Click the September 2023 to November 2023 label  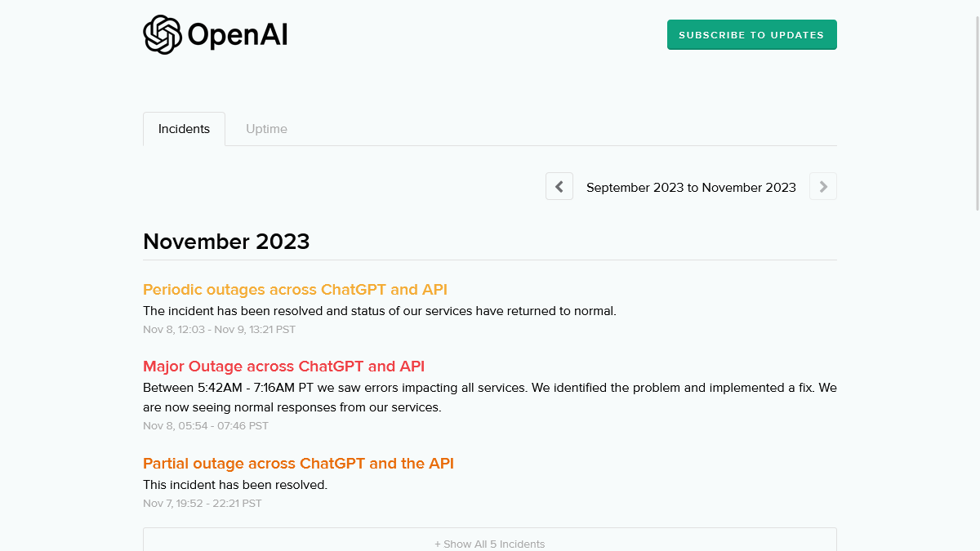(691, 188)
